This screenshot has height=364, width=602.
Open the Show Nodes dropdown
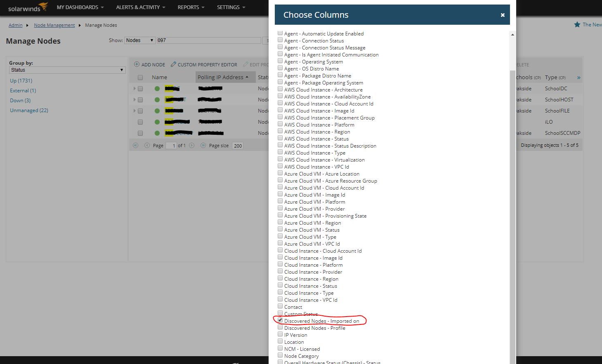click(x=140, y=40)
